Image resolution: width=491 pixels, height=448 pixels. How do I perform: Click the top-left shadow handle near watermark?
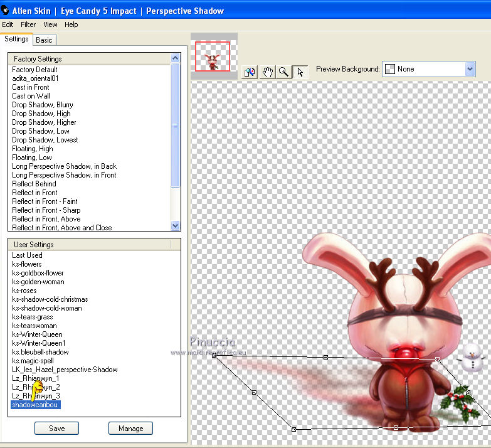click(x=214, y=355)
